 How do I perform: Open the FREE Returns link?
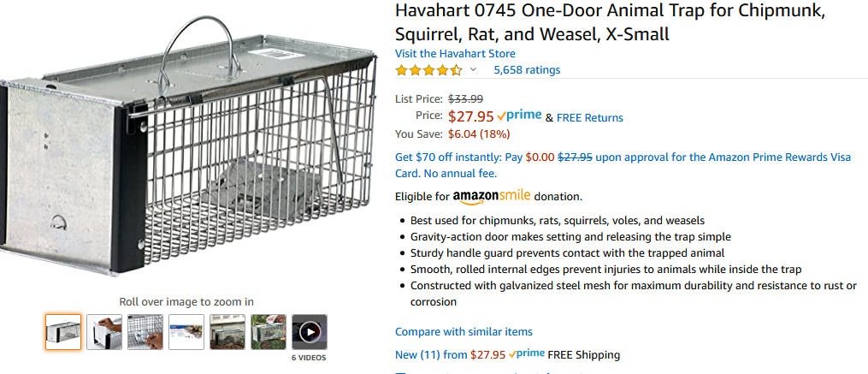[x=590, y=117]
